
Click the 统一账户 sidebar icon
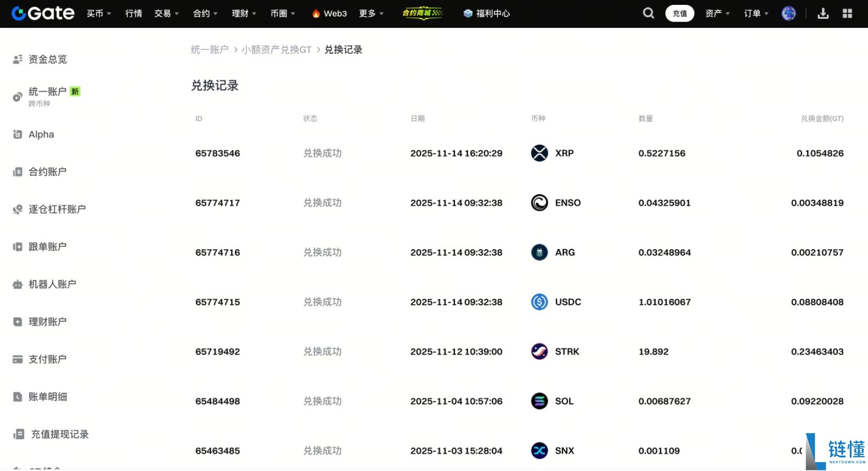[18, 97]
